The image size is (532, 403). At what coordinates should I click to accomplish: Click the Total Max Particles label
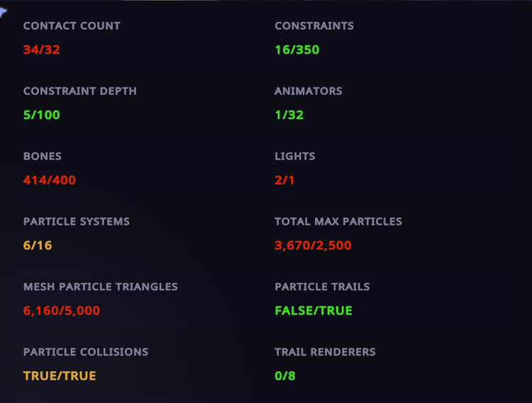(338, 221)
